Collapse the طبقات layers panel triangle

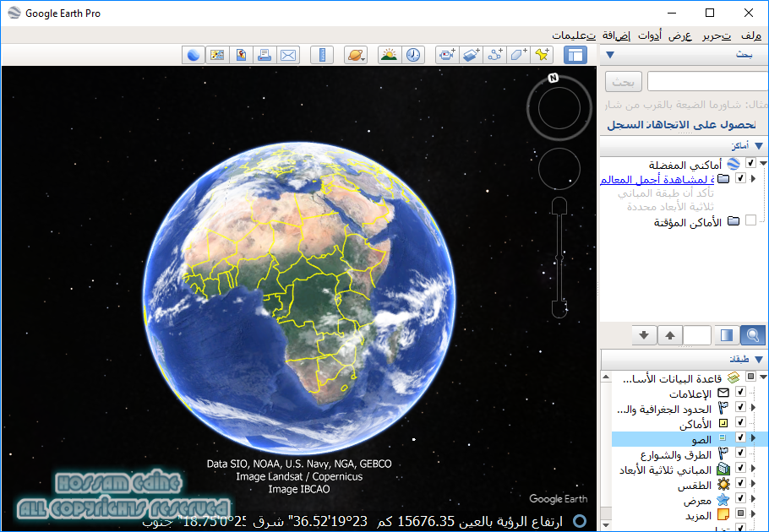(759, 360)
